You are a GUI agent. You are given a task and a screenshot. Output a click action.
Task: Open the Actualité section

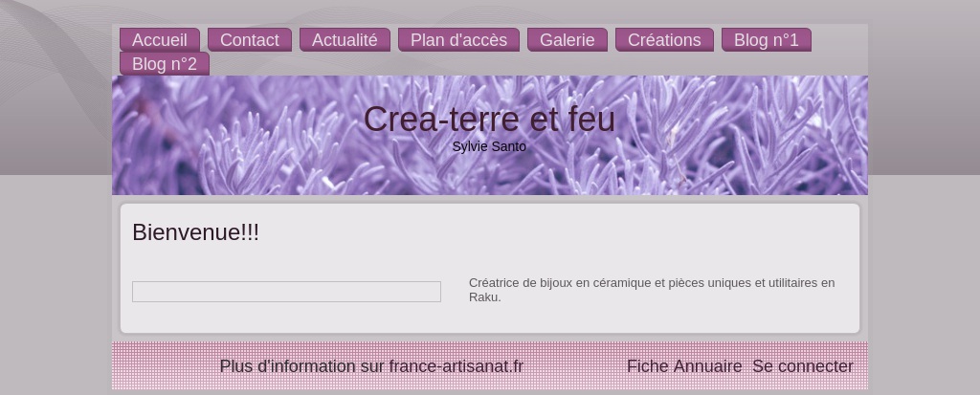[x=345, y=40]
